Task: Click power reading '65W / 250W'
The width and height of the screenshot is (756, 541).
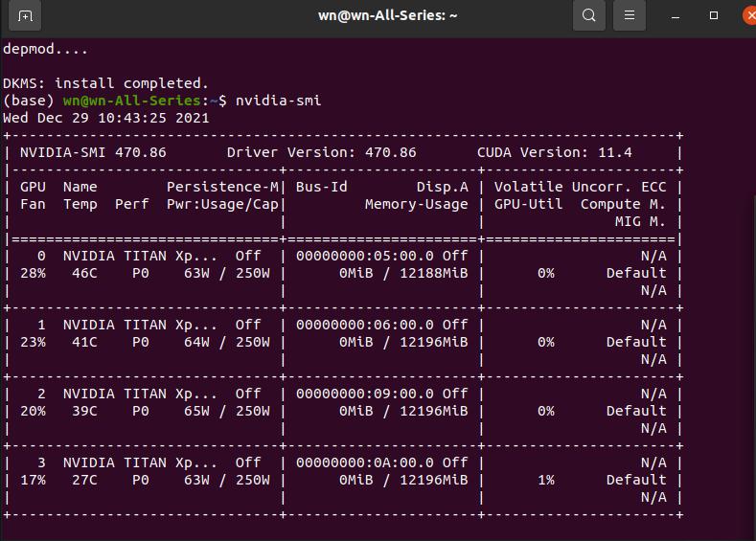Action: 226,411
